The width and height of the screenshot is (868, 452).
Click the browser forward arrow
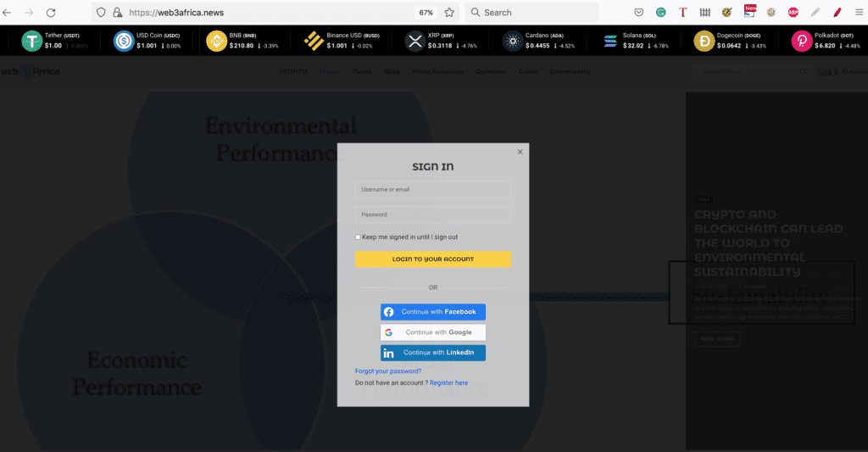(29, 12)
